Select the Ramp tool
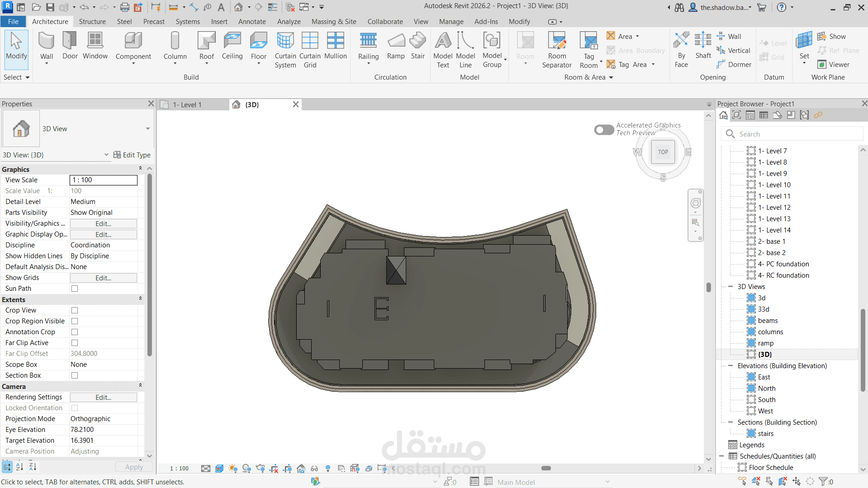The height and width of the screenshot is (488, 868). [x=396, y=46]
